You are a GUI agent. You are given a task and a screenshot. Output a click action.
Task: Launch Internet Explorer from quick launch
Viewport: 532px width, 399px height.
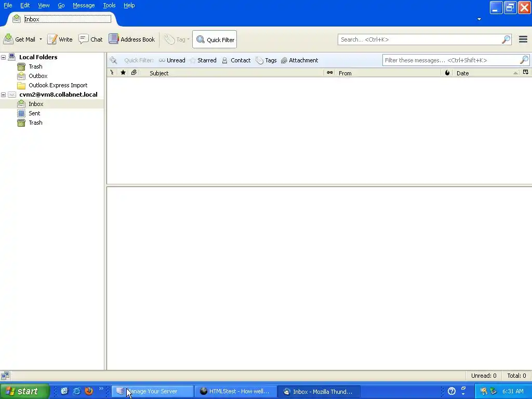[x=77, y=391]
